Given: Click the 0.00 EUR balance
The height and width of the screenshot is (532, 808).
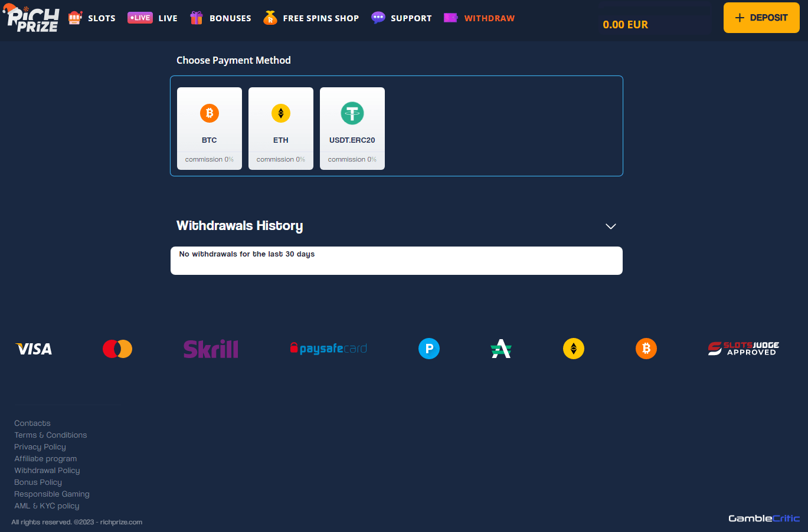Looking at the screenshot, I should tap(625, 25).
